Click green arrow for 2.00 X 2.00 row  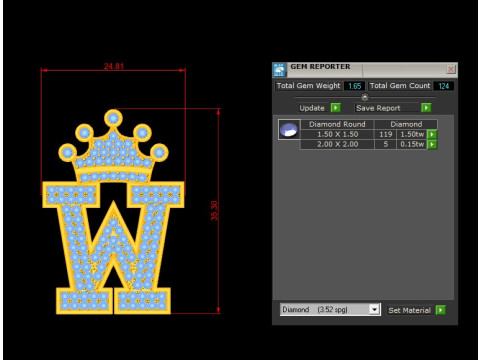(x=432, y=144)
